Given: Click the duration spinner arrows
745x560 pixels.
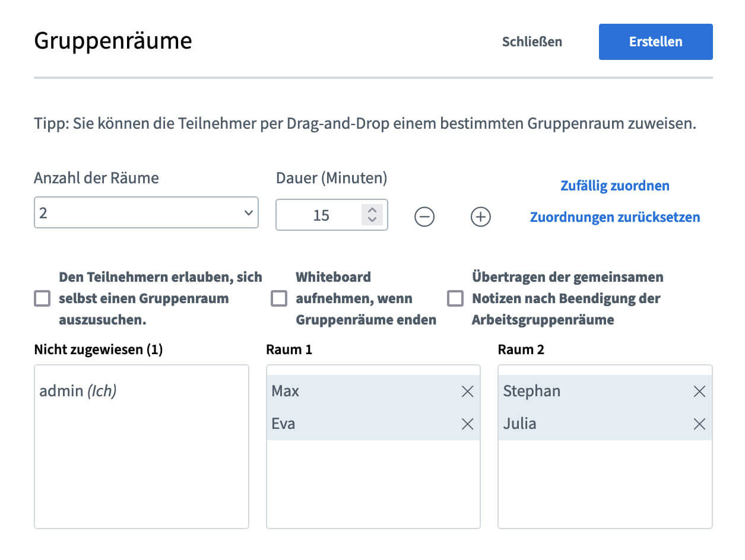Looking at the screenshot, I should point(372,215).
